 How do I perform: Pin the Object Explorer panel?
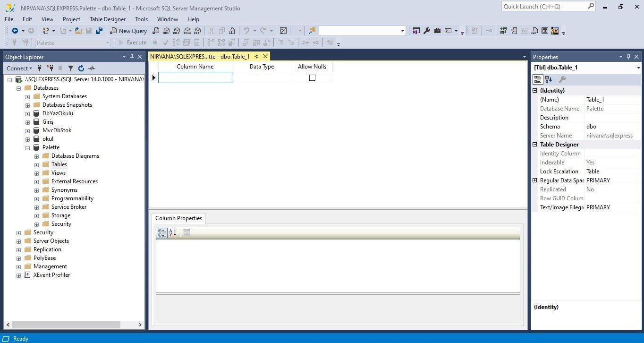point(132,57)
